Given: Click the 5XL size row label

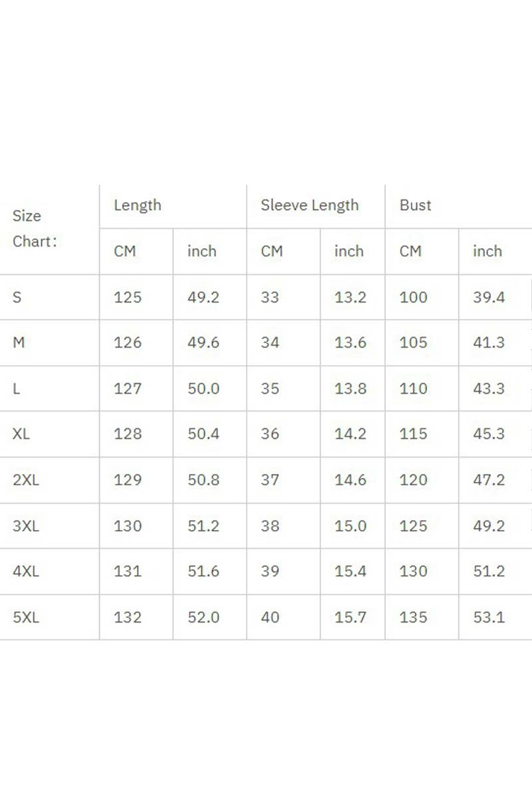Looking at the screenshot, I should pos(26,617).
